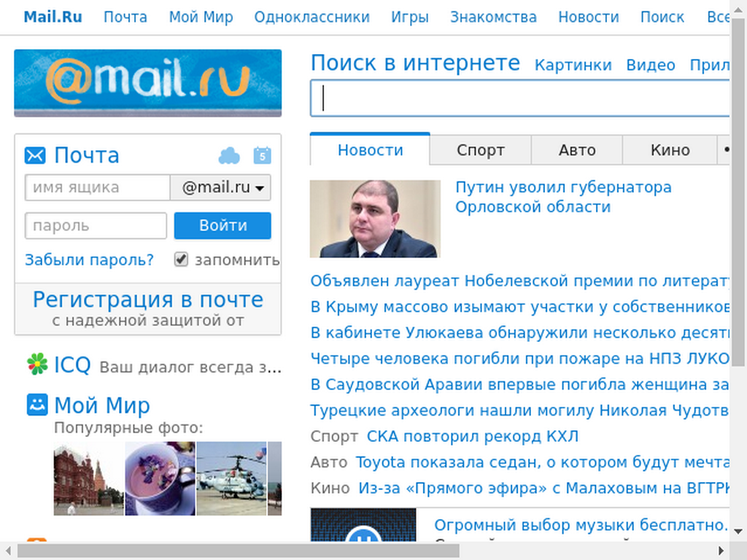Focus the пароль password field
Image resolution: width=747 pixels, height=560 pixels.
pyautogui.click(x=96, y=226)
